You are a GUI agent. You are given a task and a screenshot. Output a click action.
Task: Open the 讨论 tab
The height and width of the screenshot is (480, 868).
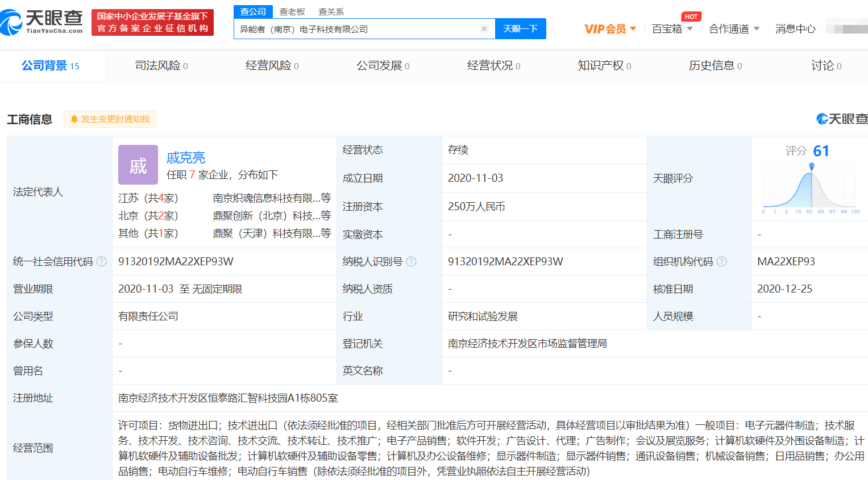[x=827, y=66]
